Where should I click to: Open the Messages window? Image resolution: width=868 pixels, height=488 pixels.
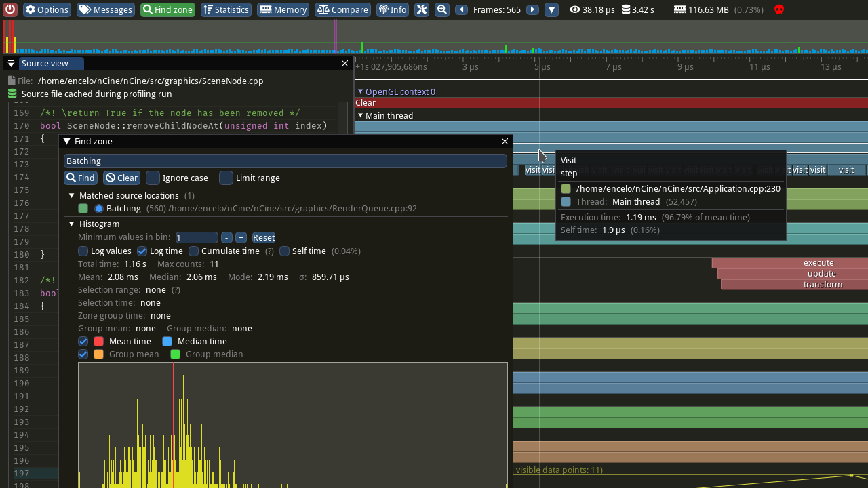(105, 9)
